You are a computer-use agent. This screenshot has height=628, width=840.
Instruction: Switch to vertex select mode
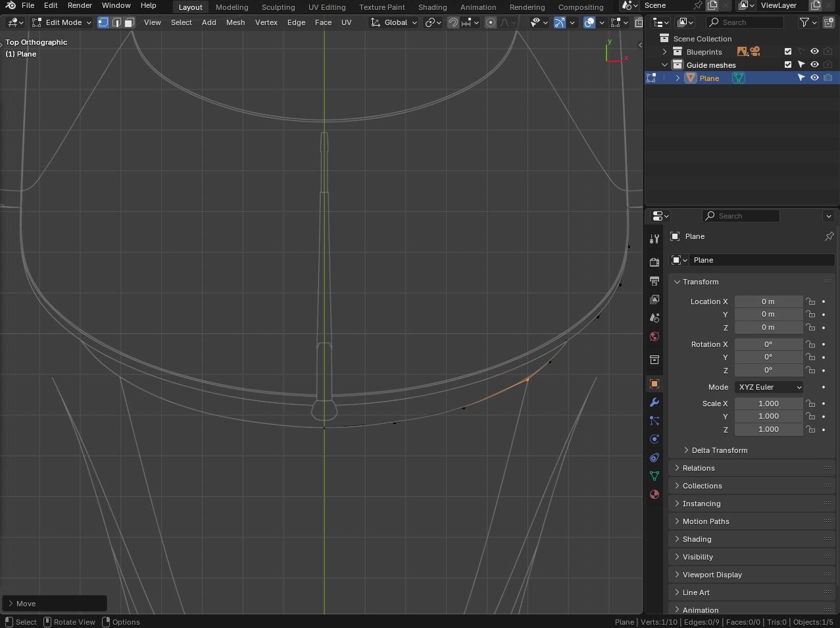pyautogui.click(x=103, y=22)
